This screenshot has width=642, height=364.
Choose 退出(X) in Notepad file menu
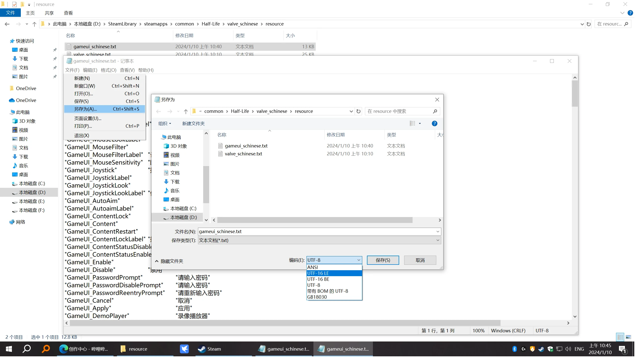(x=105, y=136)
